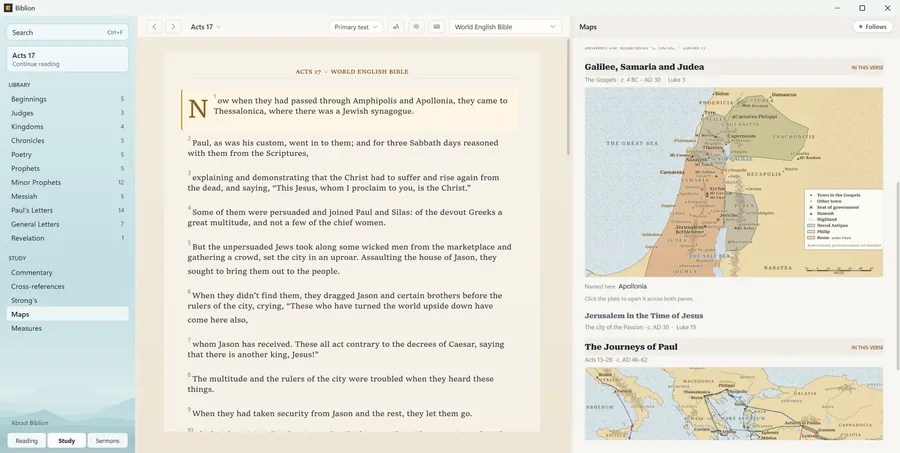This screenshot has width=900, height=453.
Task: Open The Journeys of Paul map plate
Action: [734, 404]
